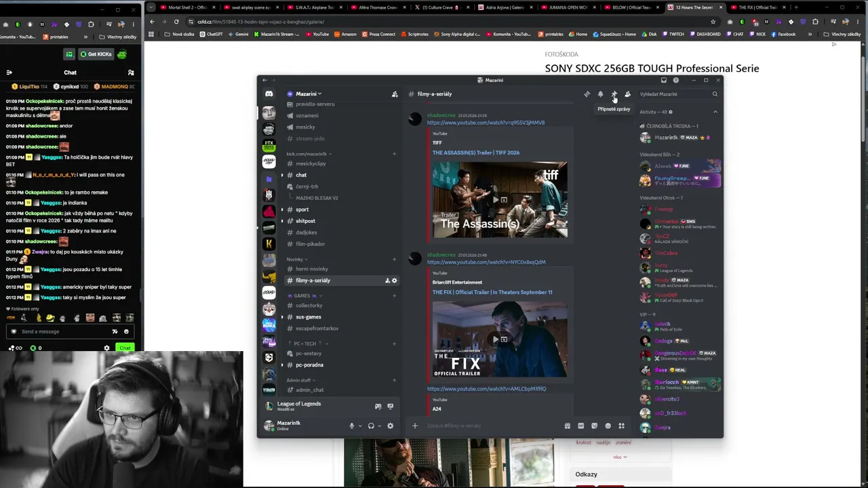This screenshot has width=868, height=488.
Task: Add channel to Novinky category
Action: tap(394, 259)
